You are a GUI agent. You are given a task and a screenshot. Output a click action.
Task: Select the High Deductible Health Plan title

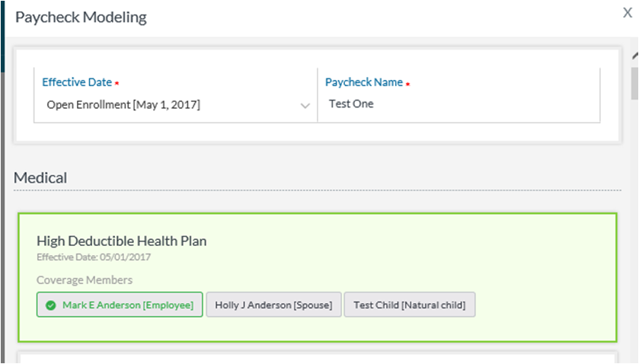tap(121, 241)
